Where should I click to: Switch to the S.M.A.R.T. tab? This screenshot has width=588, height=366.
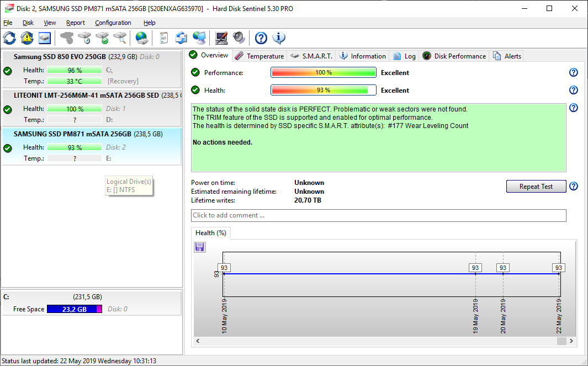click(x=311, y=56)
